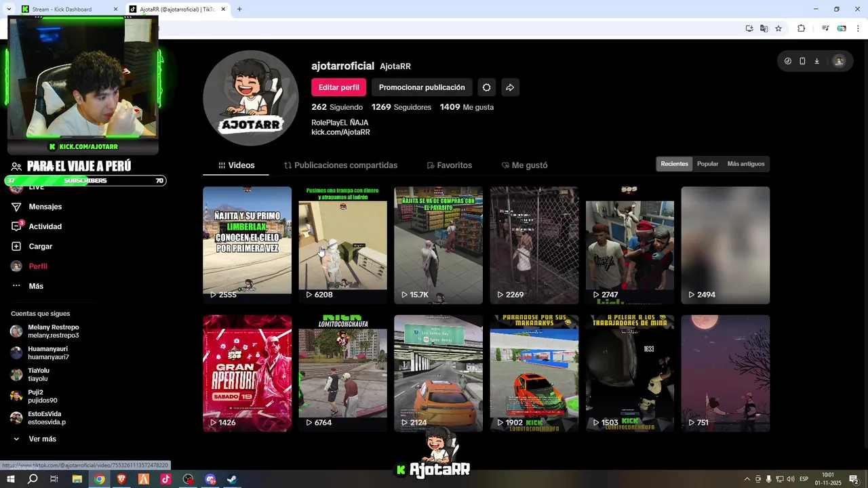Click Editar perfil button
Viewport: 868px width, 488px height.
[x=338, y=87]
